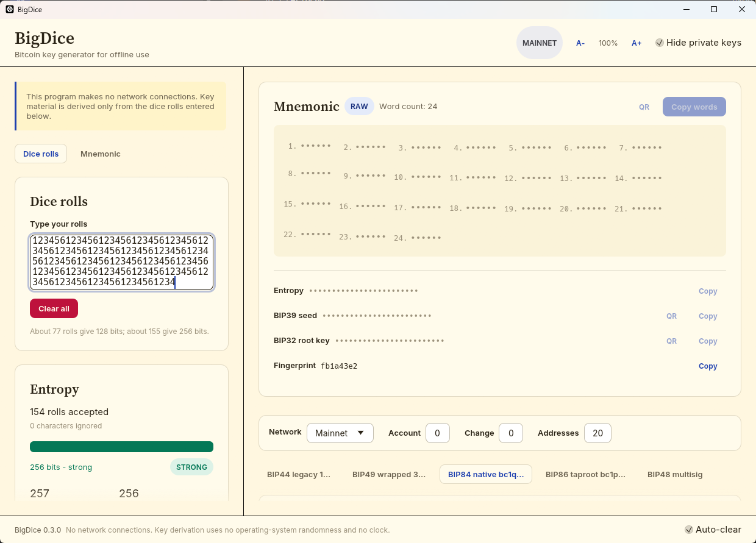The height and width of the screenshot is (543, 756).
Task: Click the Change number field
Action: pyautogui.click(x=511, y=433)
